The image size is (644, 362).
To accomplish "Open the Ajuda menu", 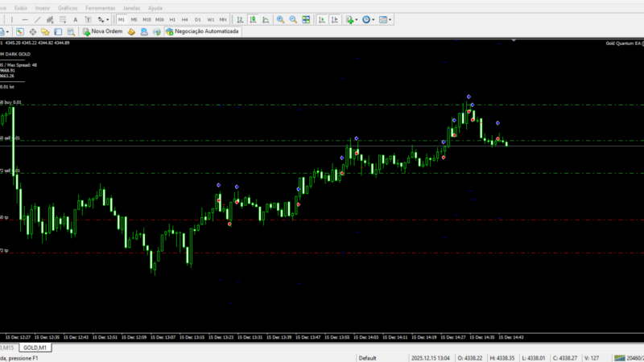I will tap(155, 8).
